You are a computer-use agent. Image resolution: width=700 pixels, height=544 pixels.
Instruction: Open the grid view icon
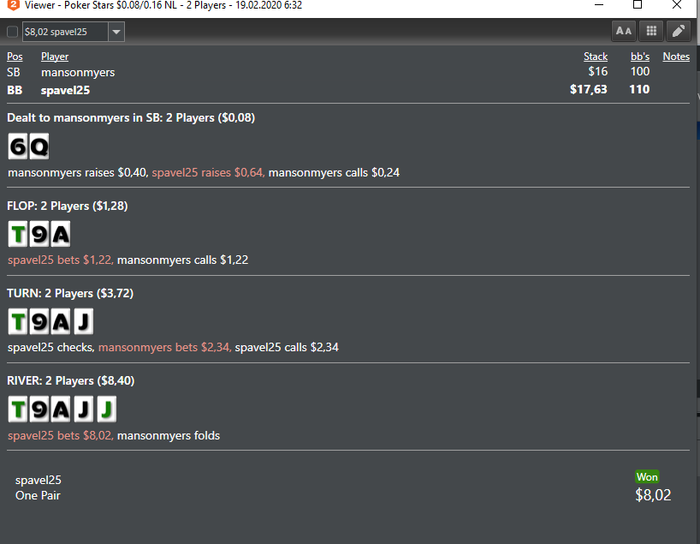(x=651, y=31)
